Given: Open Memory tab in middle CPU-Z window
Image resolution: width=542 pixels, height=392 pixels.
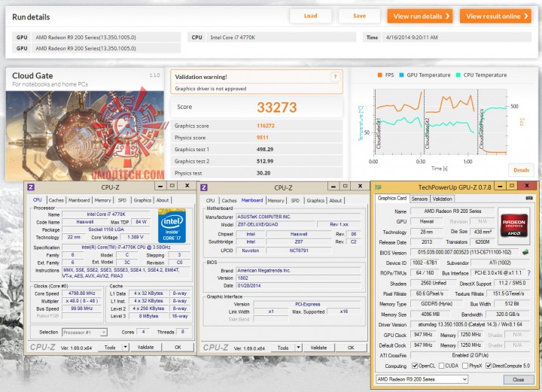Looking at the screenshot, I should [276, 200].
